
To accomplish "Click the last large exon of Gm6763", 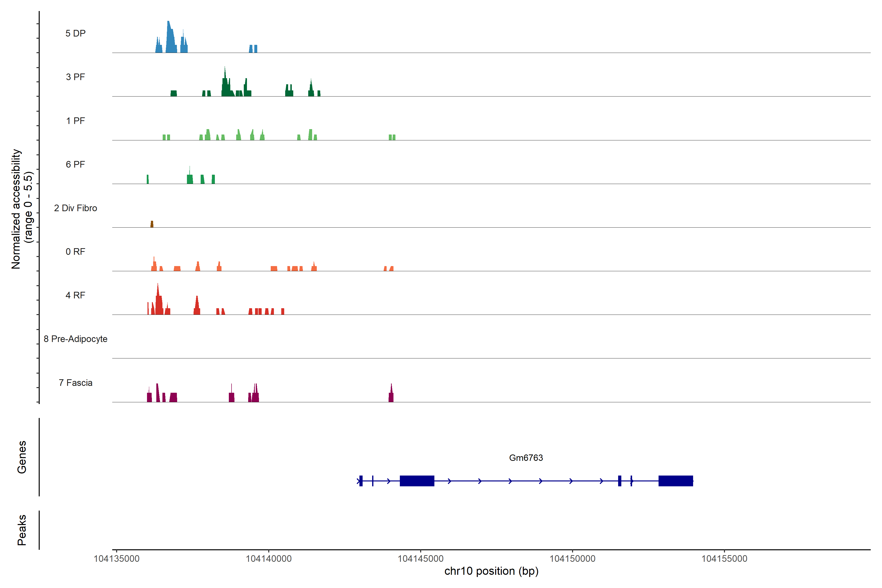I will tap(675, 481).
